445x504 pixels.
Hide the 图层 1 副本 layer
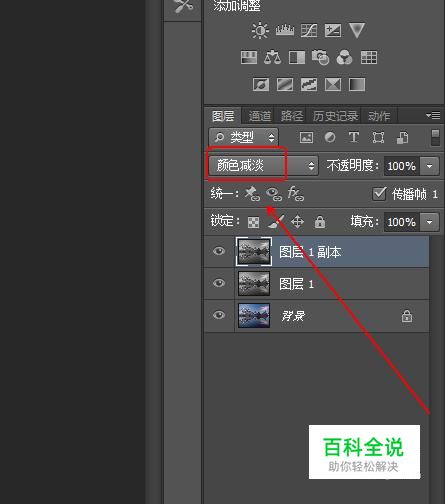click(219, 251)
